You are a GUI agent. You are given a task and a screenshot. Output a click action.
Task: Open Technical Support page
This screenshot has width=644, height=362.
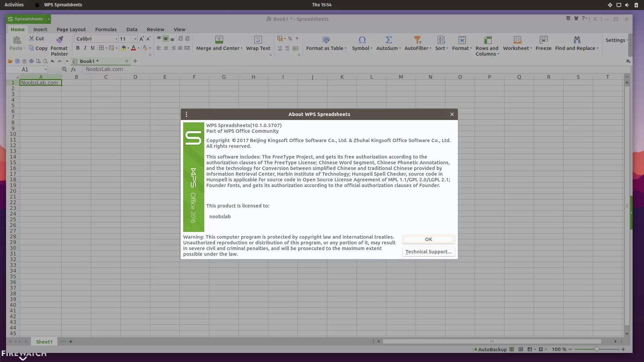pyautogui.click(x=428, y=251)
